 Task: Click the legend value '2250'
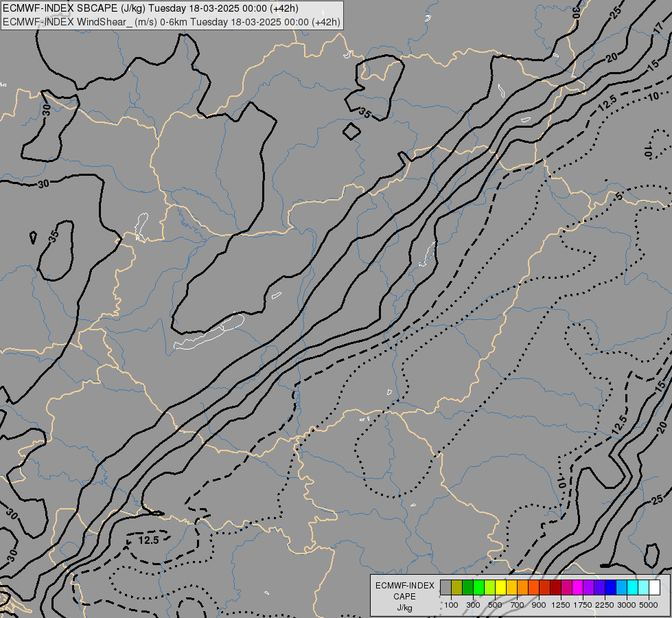pos(605,605)
